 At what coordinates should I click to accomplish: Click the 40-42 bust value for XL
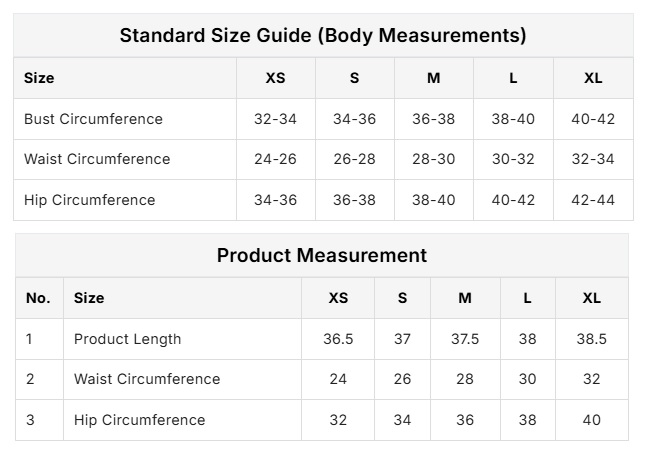coord(593,119)
